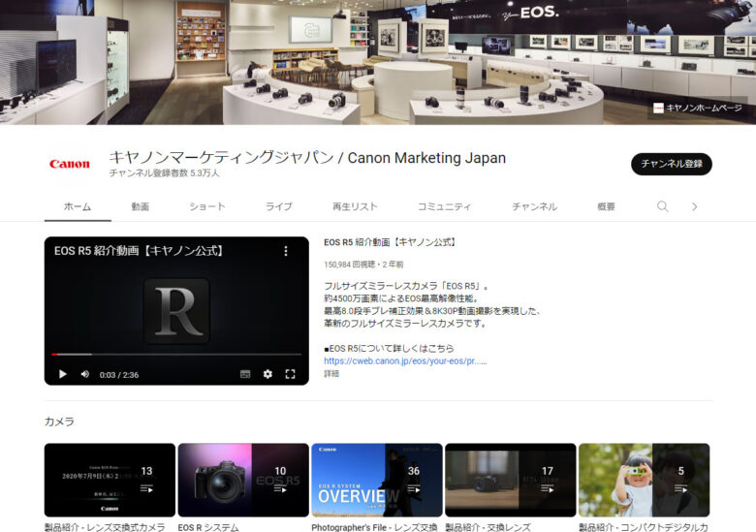Open the ライブ tab
Image resolution: width=756 pixels, height=532 pixels.
(279, 206)
